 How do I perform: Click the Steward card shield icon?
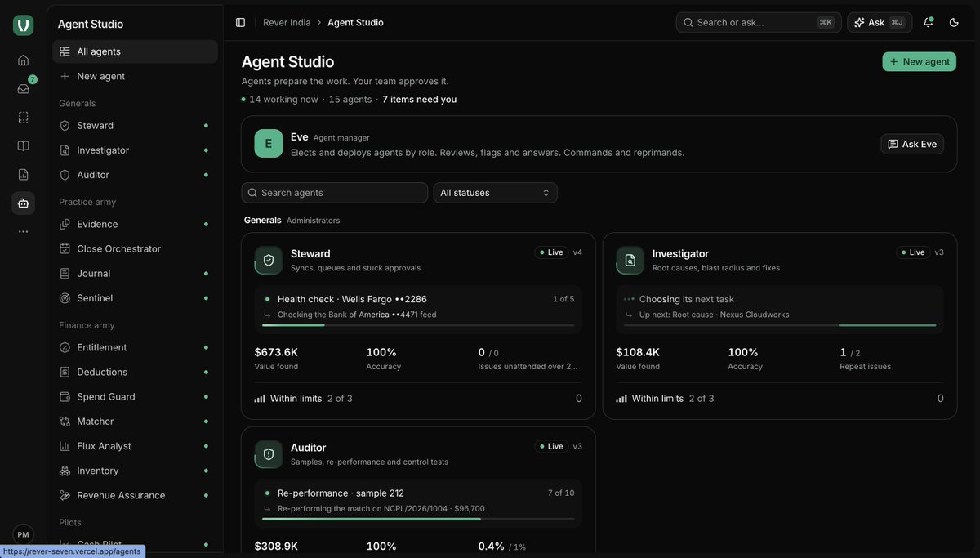click(x=269, y=261)
